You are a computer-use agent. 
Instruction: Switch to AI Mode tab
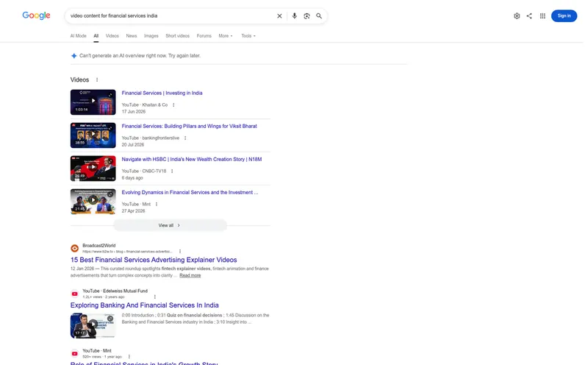point(78,35)
